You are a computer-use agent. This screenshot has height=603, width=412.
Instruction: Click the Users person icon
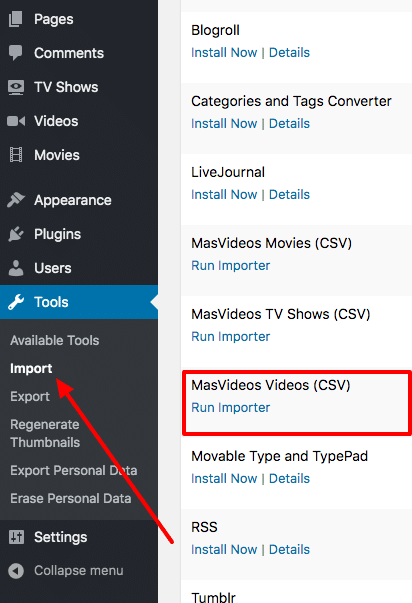tap(16, 268)
